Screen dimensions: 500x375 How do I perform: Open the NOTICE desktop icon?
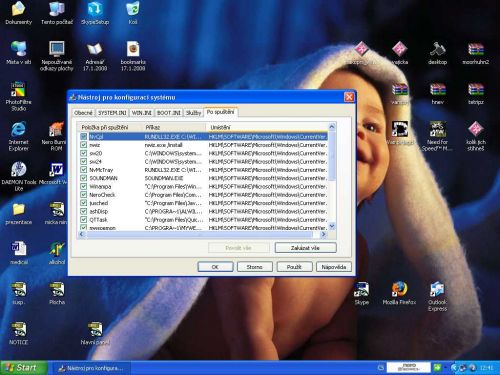(x=19, y=333)
